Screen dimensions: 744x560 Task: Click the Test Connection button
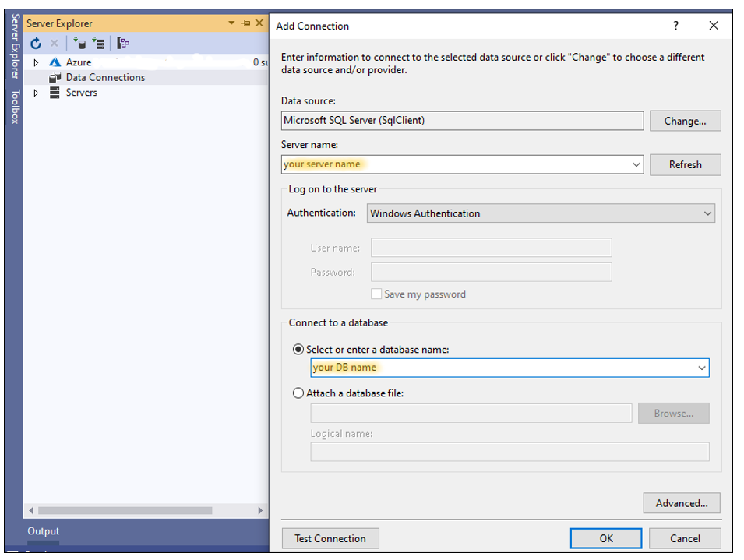(330, 538)
